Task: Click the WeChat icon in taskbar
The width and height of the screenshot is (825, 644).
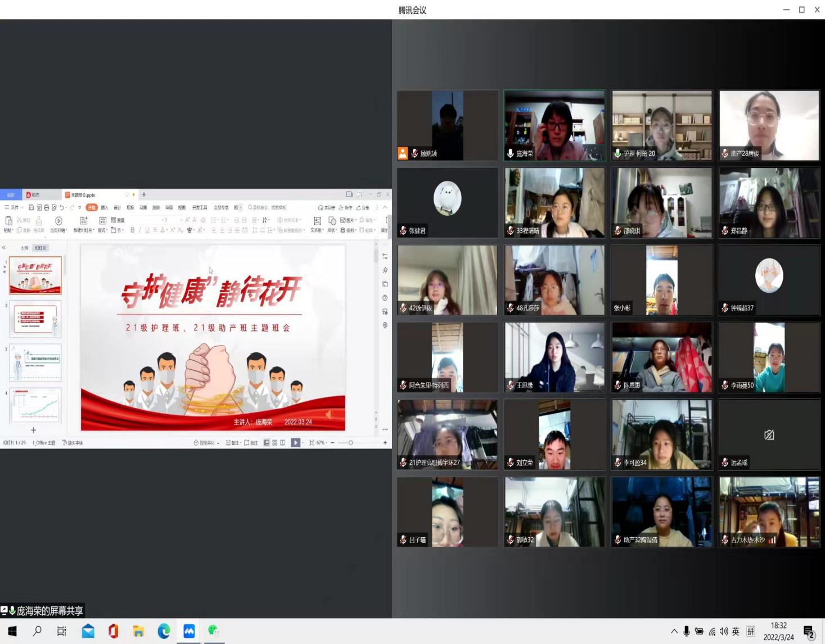Action: 213,631
